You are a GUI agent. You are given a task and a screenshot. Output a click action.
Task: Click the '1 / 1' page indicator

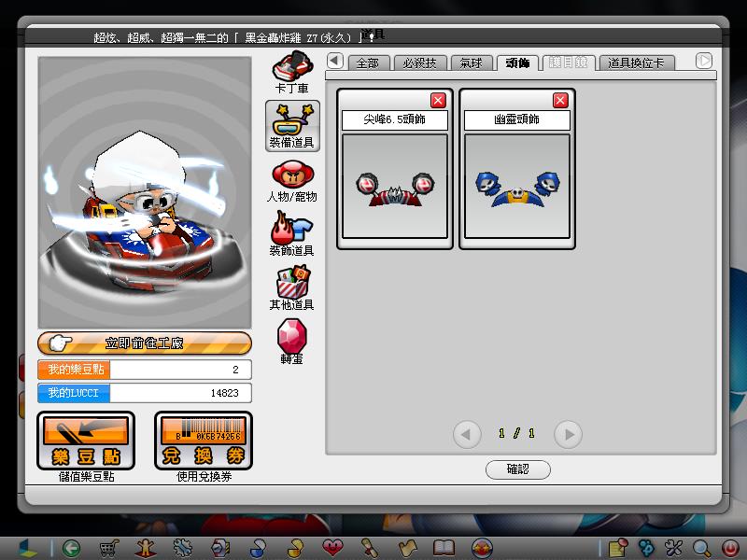517,433
